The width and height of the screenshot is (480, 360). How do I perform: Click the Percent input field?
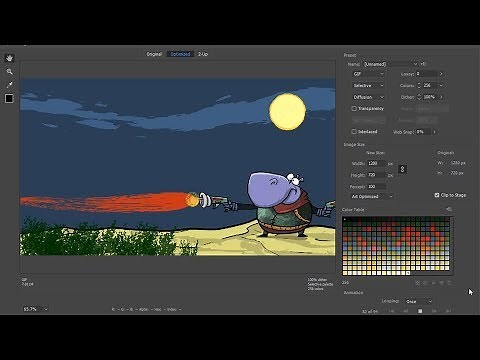point(376,187)
